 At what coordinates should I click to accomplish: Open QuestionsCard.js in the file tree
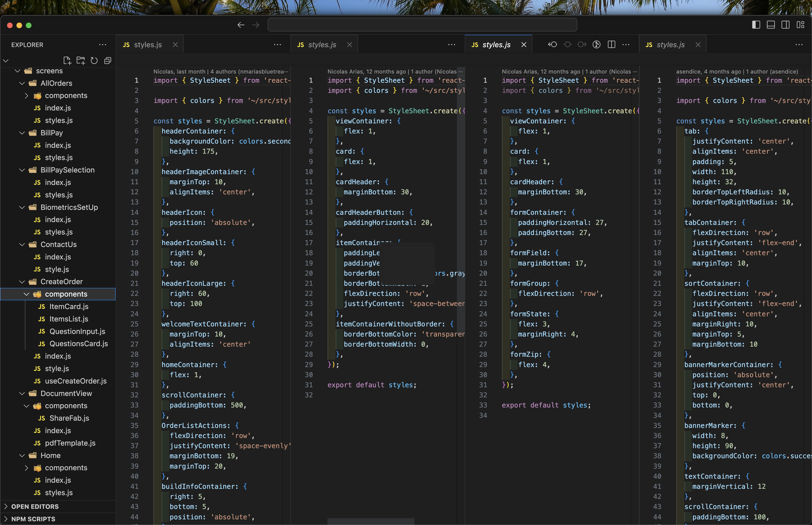(x=79, y=344)
